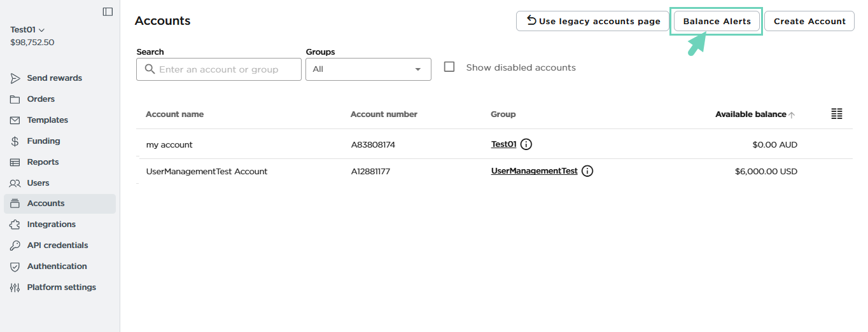The height and width of the screenshot is (332, 868).
Task: Click info icon next to Test01 group
Action: click(526, 144)
